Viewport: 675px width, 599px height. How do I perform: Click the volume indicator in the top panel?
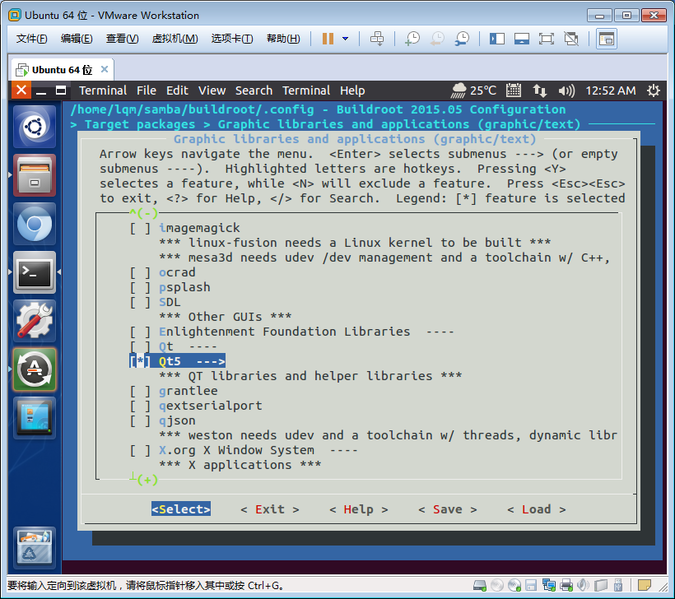(x=566, y=90)
